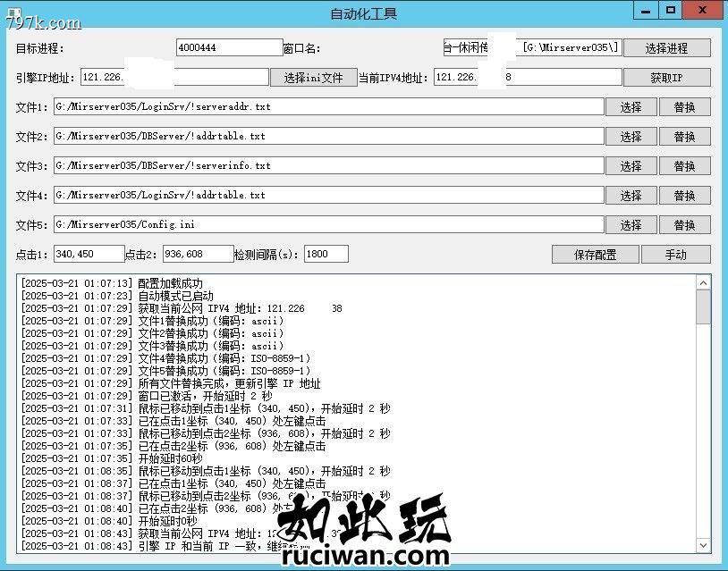Screen dimensions: 728x571
Task: Focus 文件4 path field LoginSrv/!addrtable.txt
Action: click(x=329, y=195)
